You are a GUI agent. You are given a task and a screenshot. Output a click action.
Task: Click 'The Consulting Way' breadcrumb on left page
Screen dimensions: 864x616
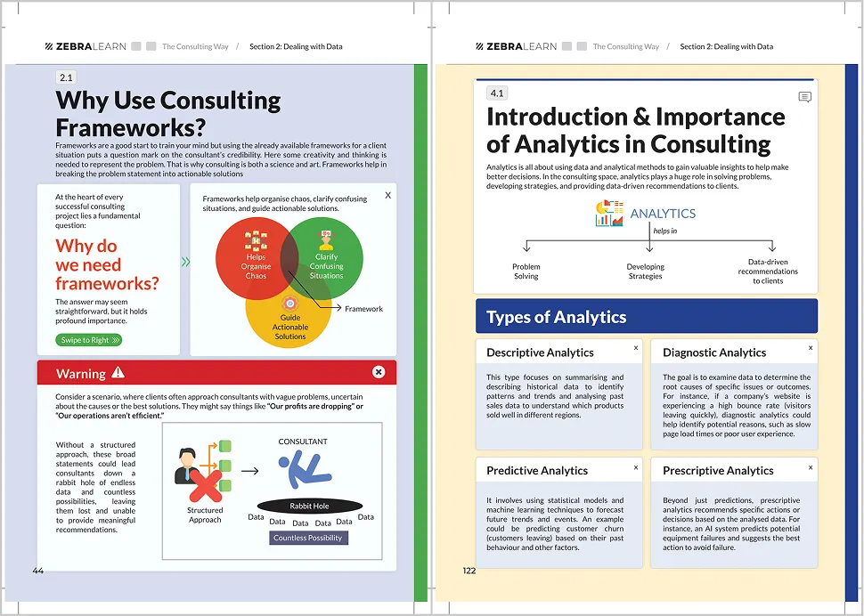pos(195,46)
